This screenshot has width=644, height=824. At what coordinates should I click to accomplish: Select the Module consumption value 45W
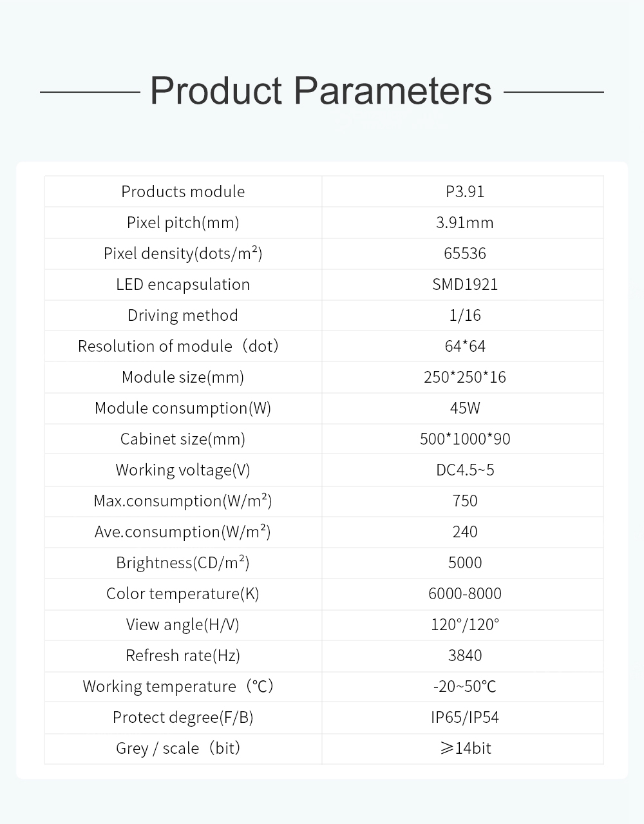[464, 408]
